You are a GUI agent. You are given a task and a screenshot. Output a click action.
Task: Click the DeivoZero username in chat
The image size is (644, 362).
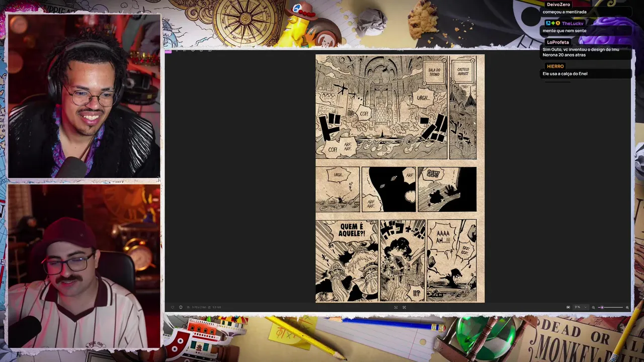(558, 5)
